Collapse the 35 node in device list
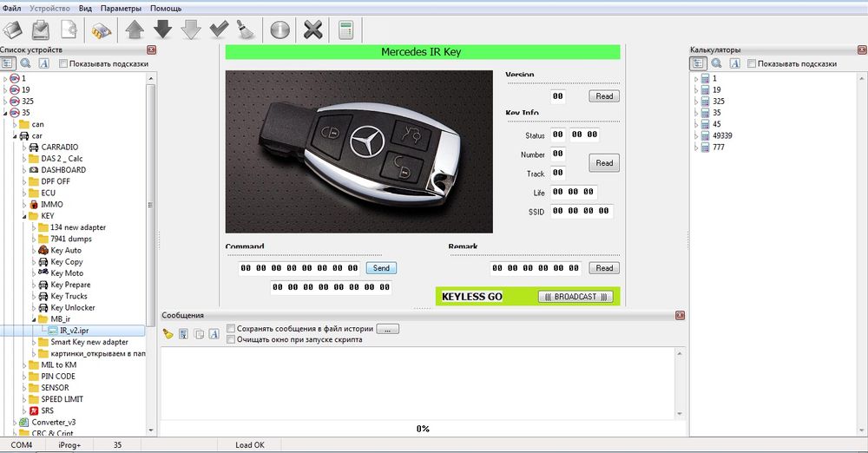The height and width of the screenshot is (453, 868). (5, 113)
